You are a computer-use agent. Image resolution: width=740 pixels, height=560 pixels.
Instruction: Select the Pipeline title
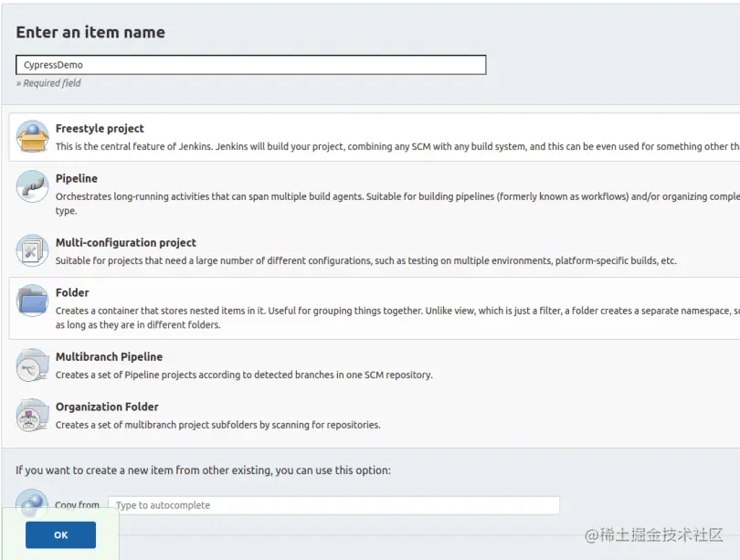tap(77, 178)
